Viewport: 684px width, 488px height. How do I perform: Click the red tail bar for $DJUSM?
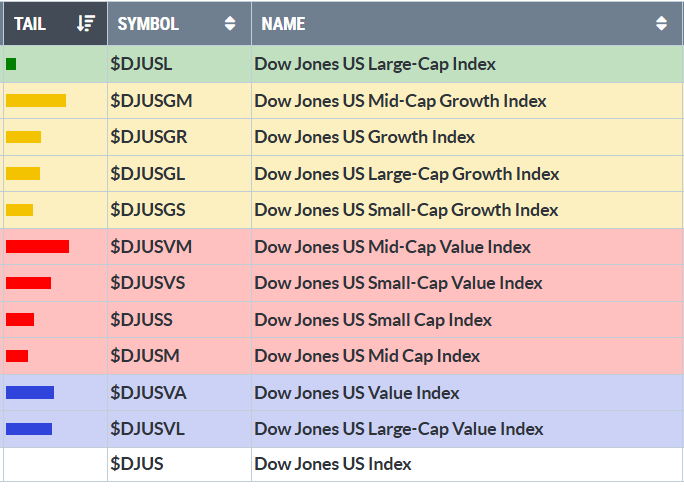(x=17, y=356)
